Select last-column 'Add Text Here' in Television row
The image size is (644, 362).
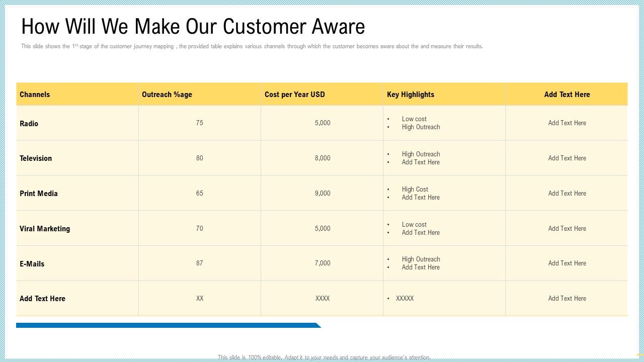(x=567, y=158)
